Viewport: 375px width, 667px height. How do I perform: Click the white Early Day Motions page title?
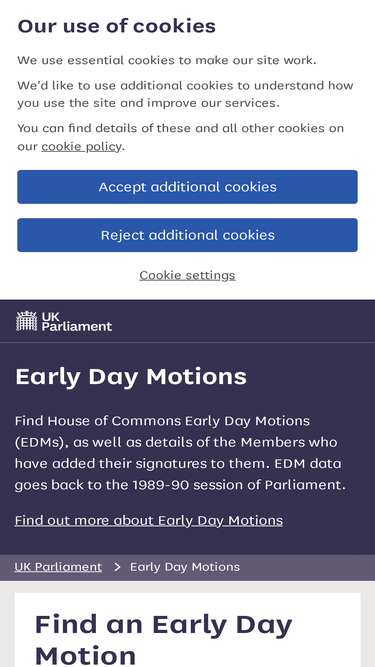(131, 376)
